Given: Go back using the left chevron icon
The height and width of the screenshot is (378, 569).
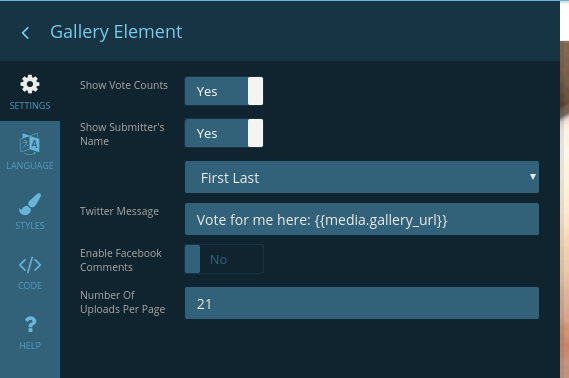Looking at the screenshot, I should [x=25, y=33].
